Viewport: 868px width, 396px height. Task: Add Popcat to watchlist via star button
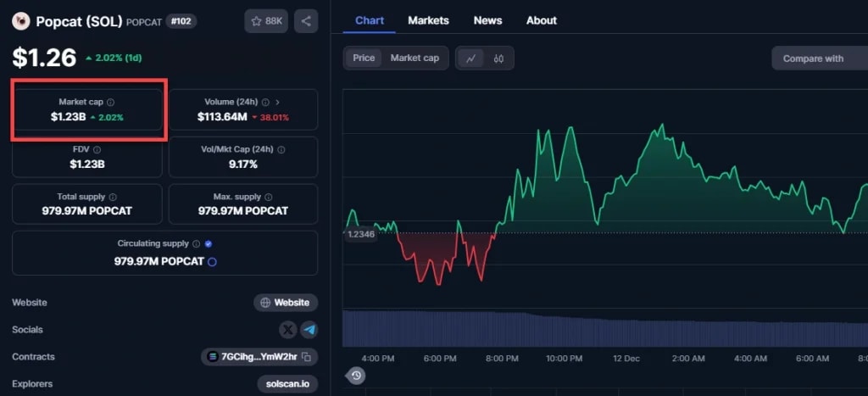pos(266,21)
